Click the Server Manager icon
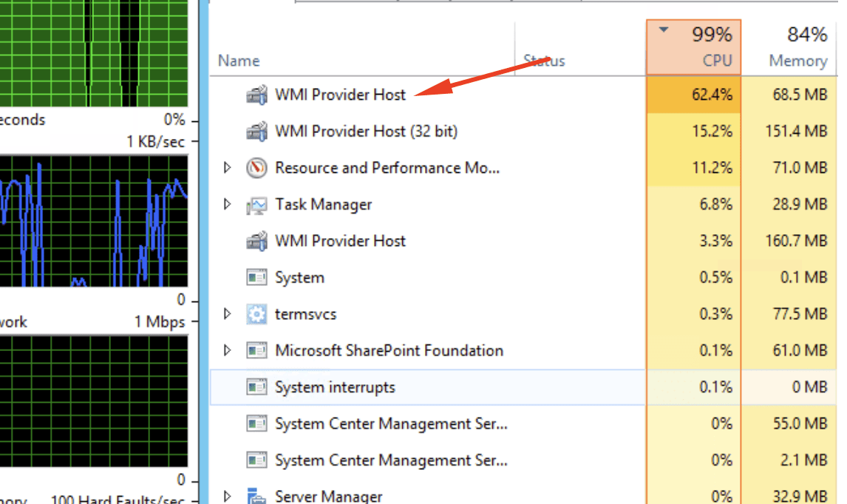 click(256, 496)
